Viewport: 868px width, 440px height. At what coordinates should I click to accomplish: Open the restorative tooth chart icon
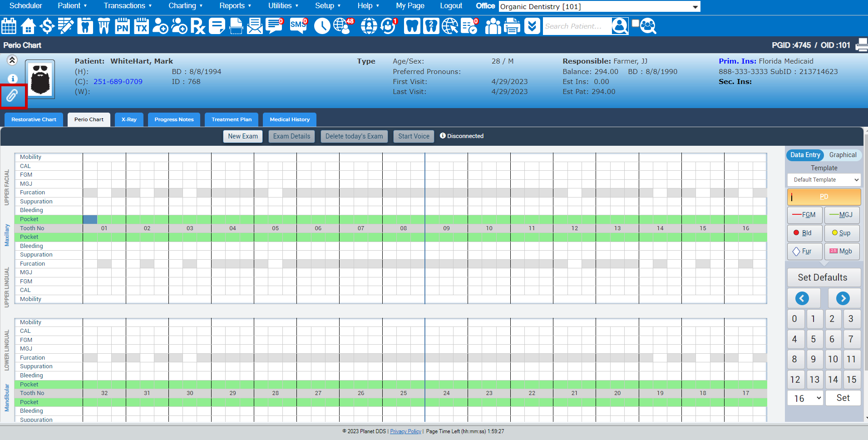point(85,26)
